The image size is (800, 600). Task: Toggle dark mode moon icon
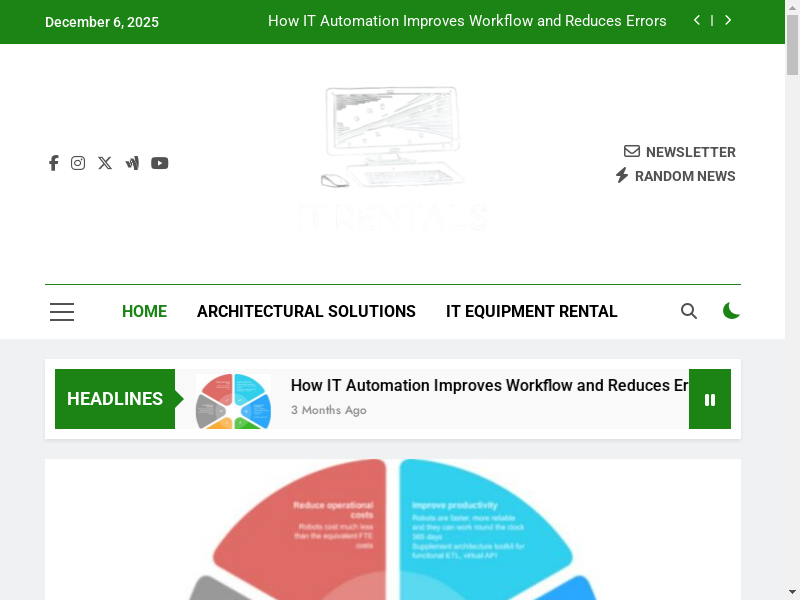pyautogui.click(x=731, y=311)
